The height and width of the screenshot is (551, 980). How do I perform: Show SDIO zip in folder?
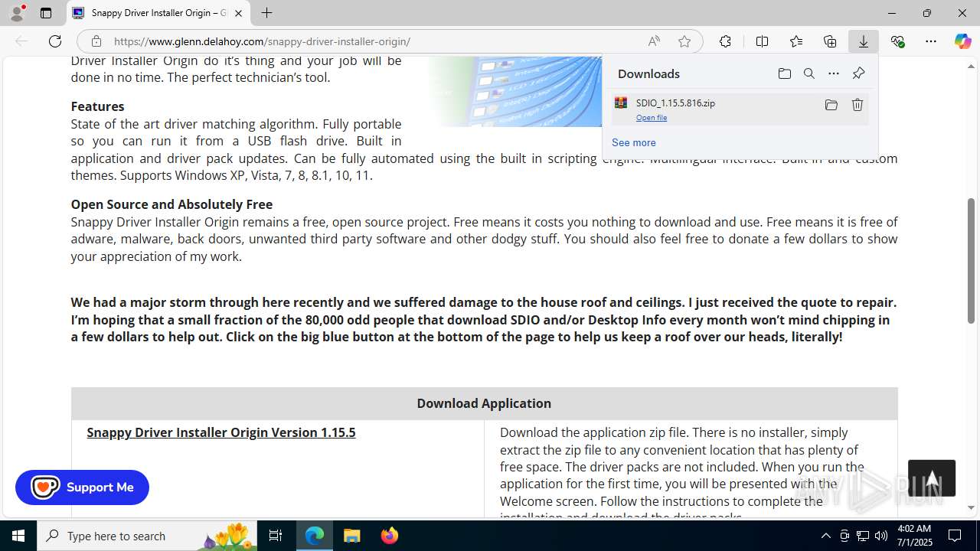click(831, 105)
